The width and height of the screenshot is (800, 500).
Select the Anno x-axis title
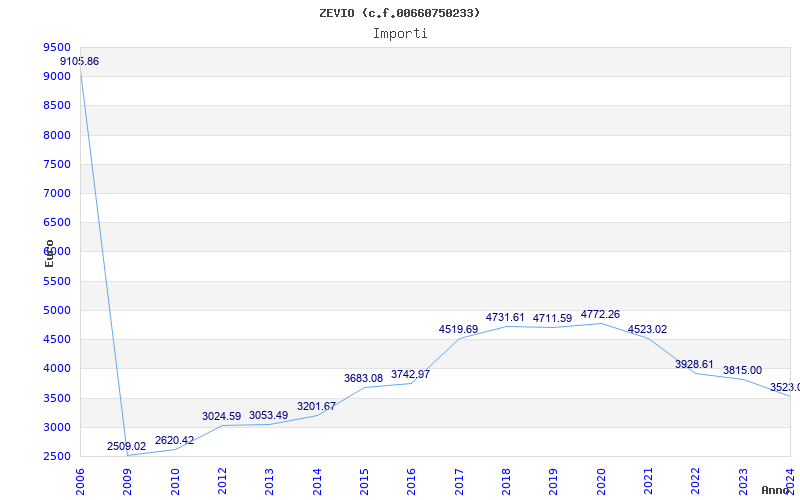776,490
